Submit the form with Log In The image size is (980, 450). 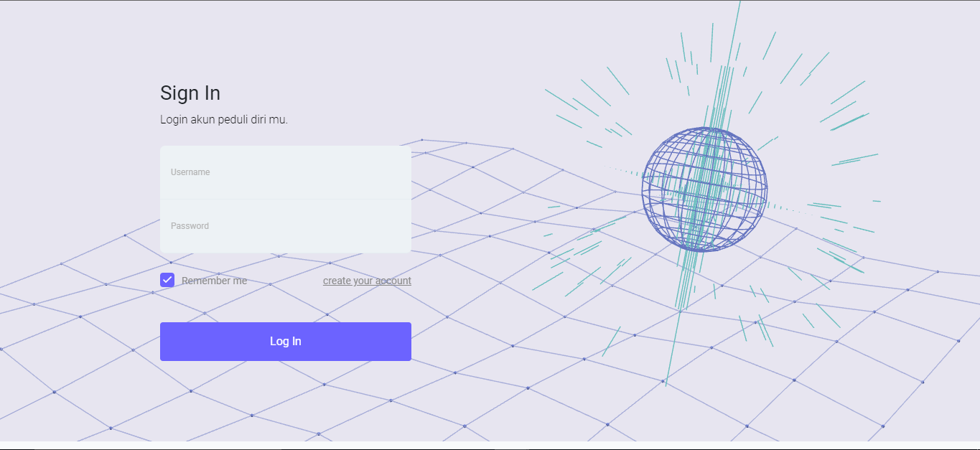click(x=285, y=342)
